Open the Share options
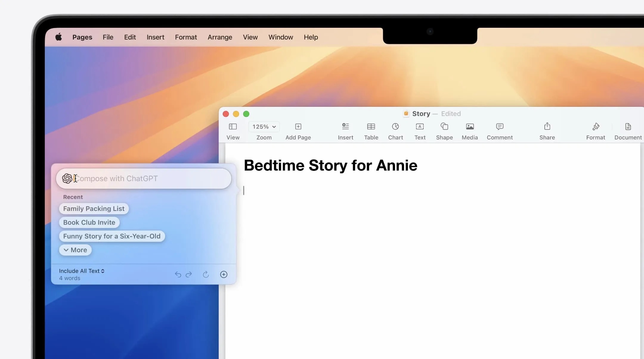The height and width of the screenshot is (359, 644). pyautogui.click(x=547, y=131)
